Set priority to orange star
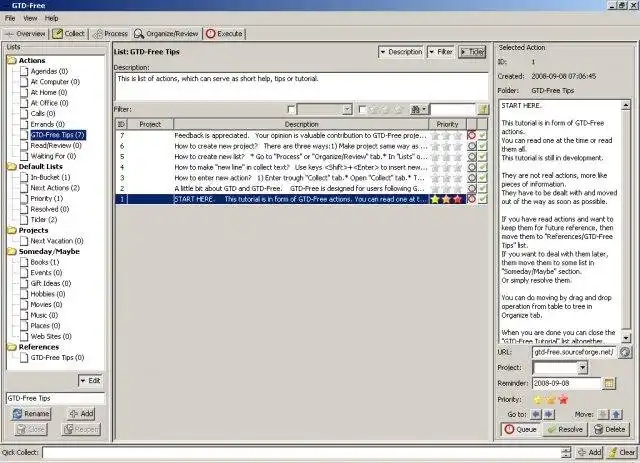Viewport: 640px width, 463px height. click(551, 400)
